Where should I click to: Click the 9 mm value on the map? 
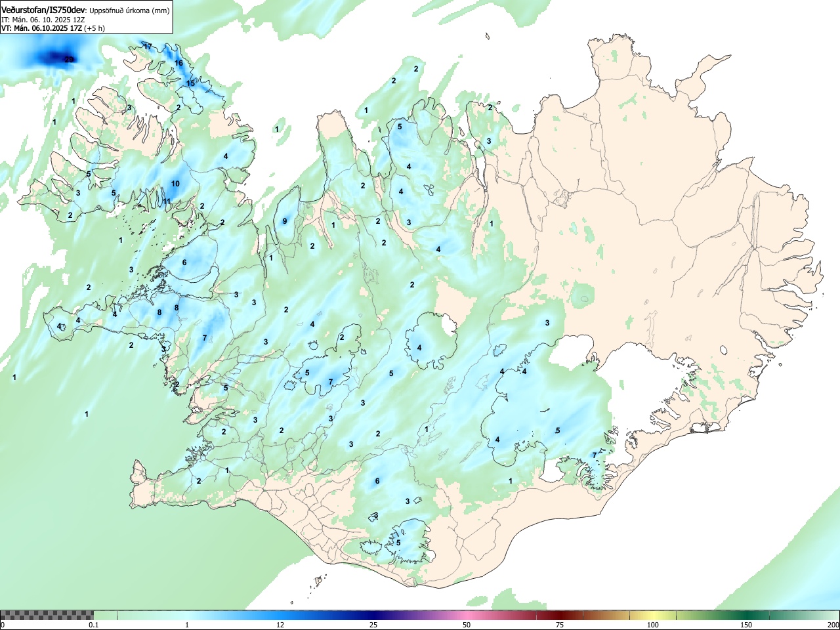coord(285,221)
